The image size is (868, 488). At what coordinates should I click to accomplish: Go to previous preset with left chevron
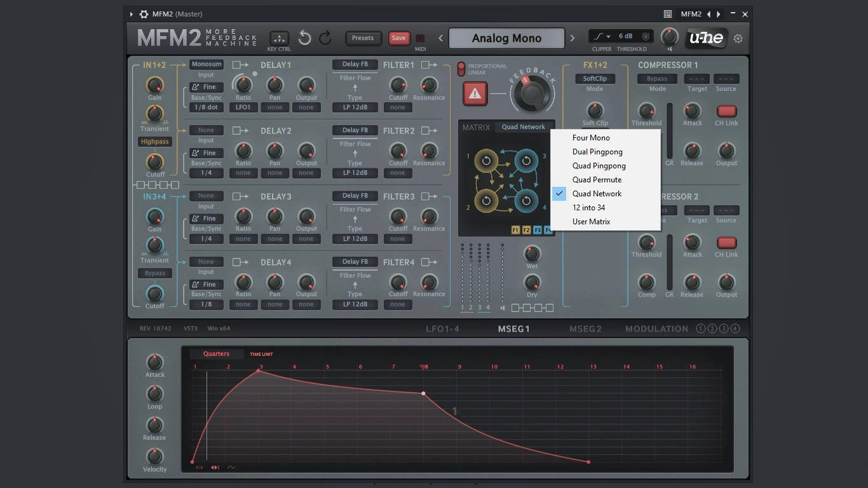click(440, 38)
